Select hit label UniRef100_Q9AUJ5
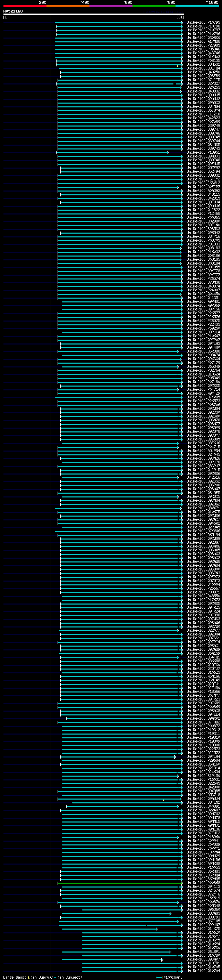222x980 pixels. tap(203, 95)
